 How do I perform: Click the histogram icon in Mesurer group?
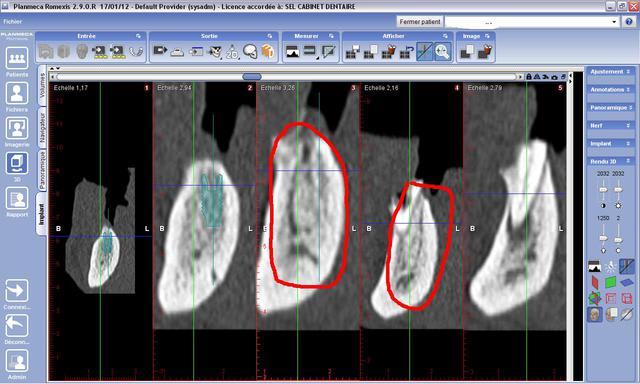293,52
